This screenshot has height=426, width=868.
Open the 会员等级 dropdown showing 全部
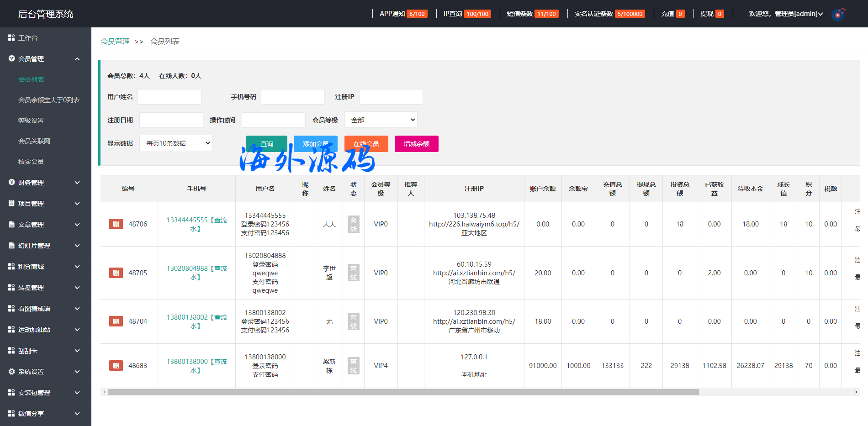[381, 120]
